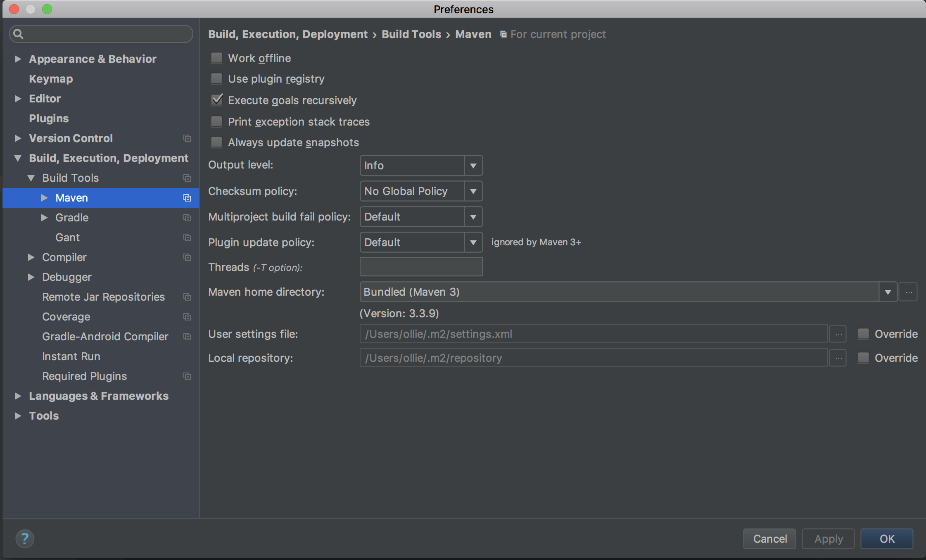
Task: Enable the Work offline checkbox
Action: [x=217, y=58]
